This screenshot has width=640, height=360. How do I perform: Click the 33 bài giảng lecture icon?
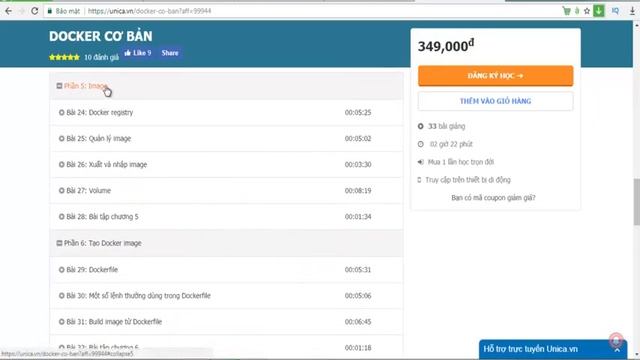coord(420,126)
